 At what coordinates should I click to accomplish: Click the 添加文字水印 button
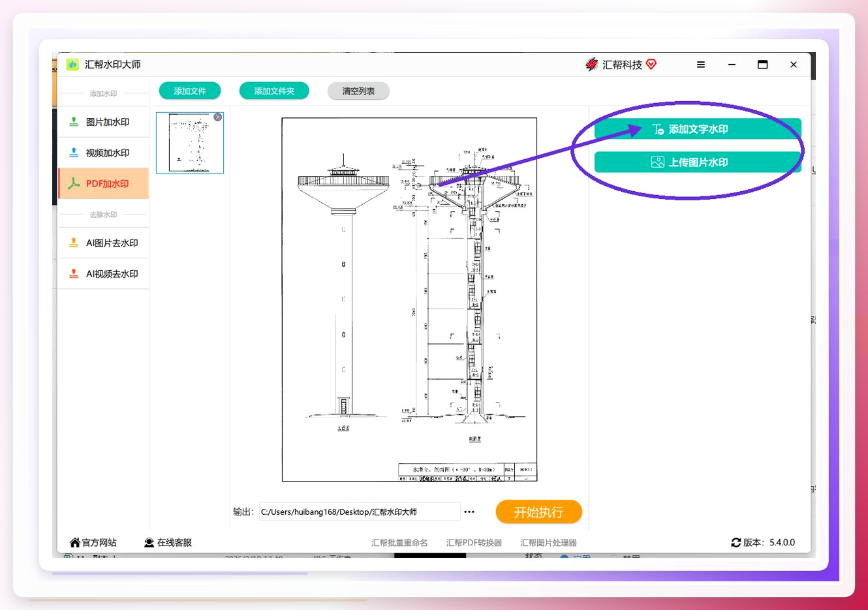(698, 129)
